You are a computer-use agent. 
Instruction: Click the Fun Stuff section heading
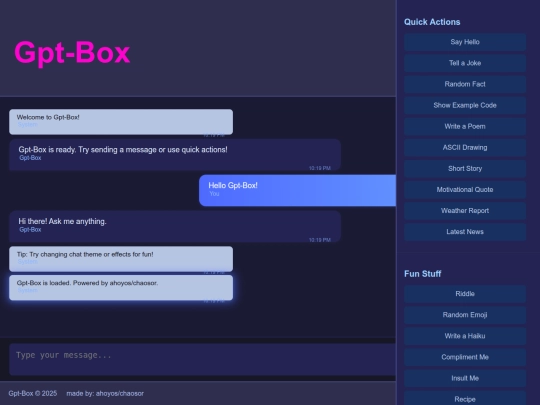423,274
